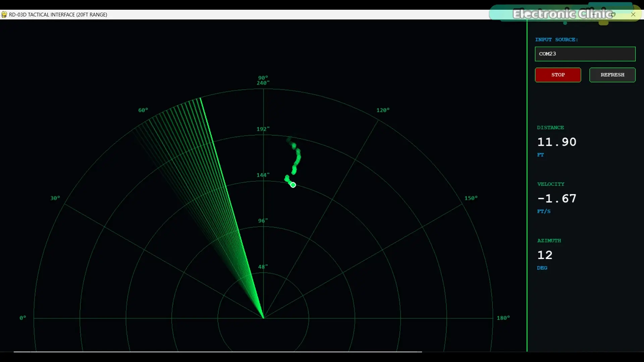Screen dimensions: 644x362
Task: Click the REFRESH button
Action: coord(612,75)
